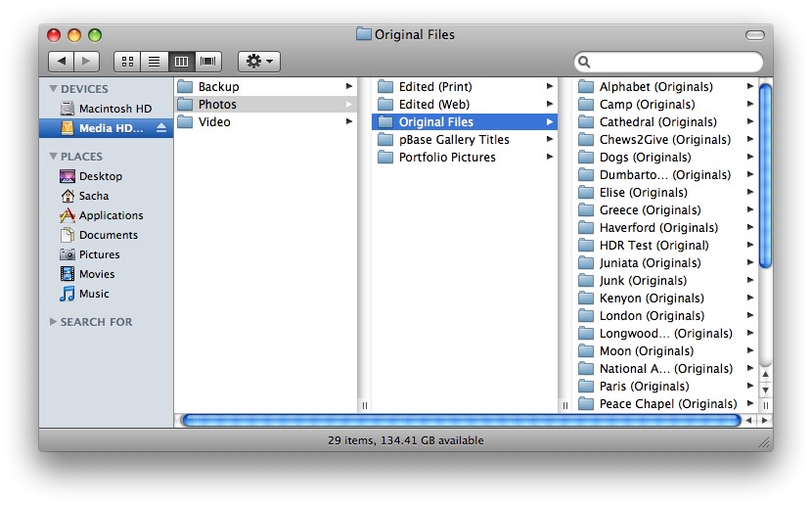This screenshot has height=505, width=812.
Task: Click the Original Files title folder icon
Action: [364, 34]
